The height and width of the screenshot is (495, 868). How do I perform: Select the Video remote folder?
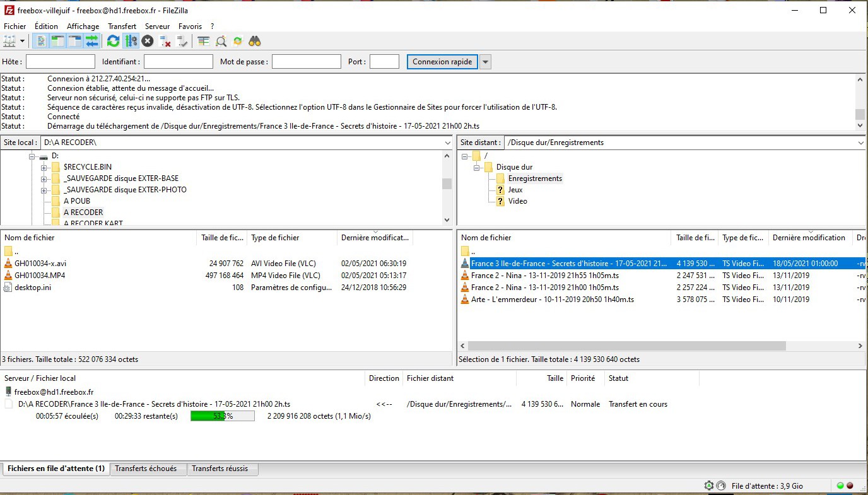[x=518, y=201]
